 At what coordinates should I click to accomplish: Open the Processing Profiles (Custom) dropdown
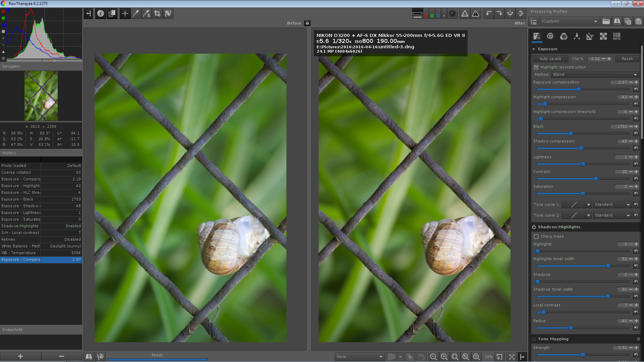pyautogui.click(x=569, y=21)
